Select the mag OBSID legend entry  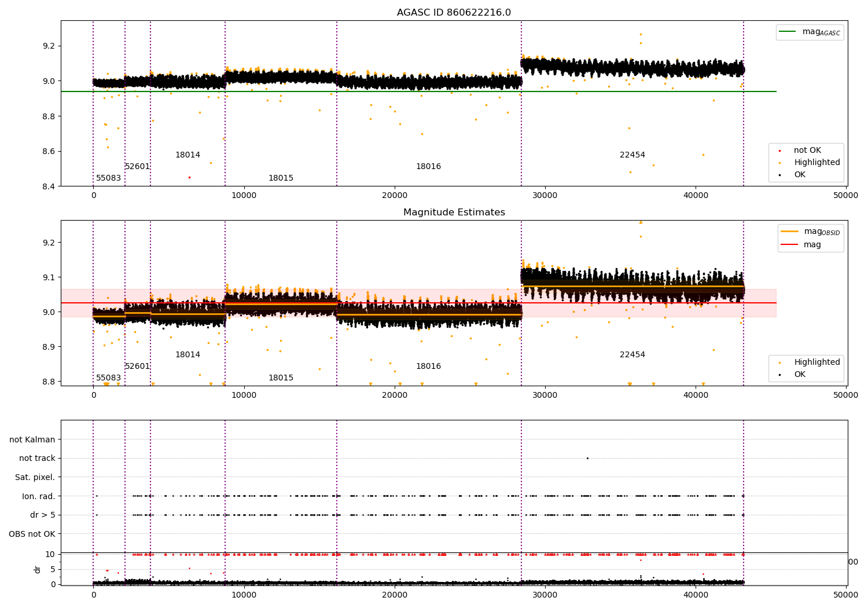click(810, 232)
